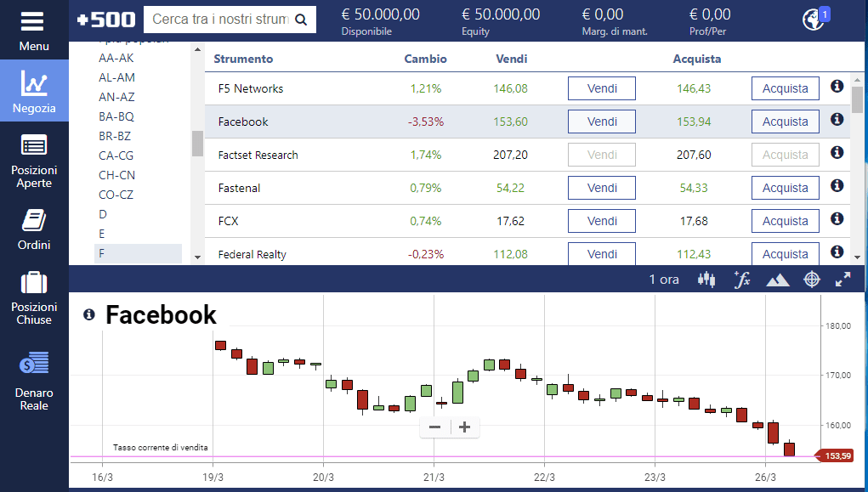Viewport: 868px width, 492px height.
Task: Show info for Fastenal
Action: (837, 186)
